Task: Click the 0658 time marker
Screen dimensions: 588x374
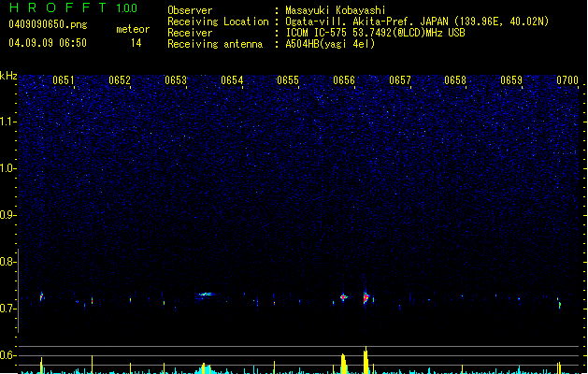Action: 455,79
